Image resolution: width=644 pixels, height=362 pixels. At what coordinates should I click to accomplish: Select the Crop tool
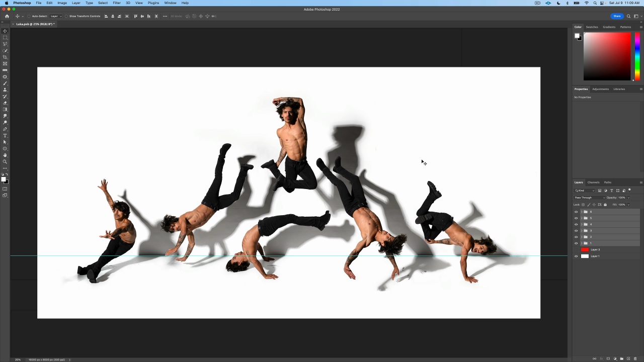(x=5, y=57)
